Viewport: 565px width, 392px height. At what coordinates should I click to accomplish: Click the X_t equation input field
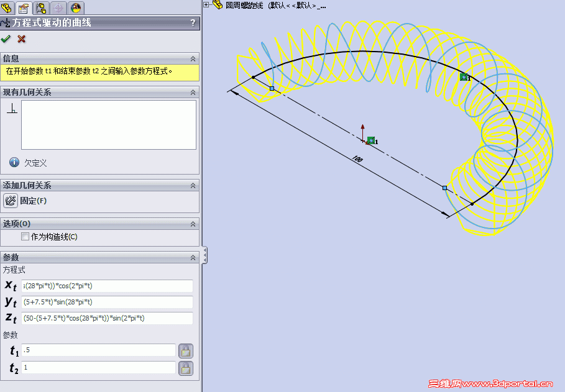tap(106, 286)
